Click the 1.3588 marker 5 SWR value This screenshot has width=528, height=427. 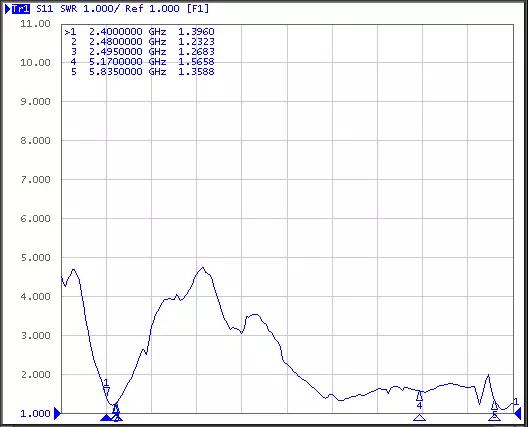(196, 72)
